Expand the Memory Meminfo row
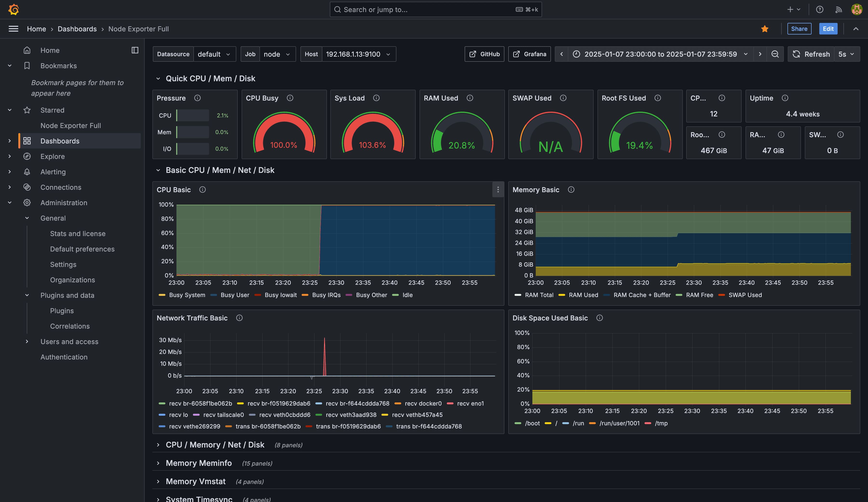The width and height of the screenshot is (868, 502). [199, 463]
